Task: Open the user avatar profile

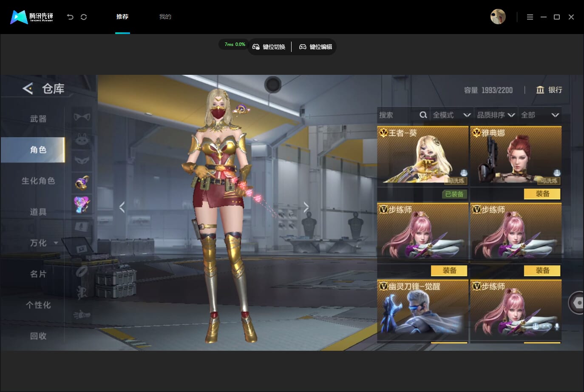Action: [x=498, y=17]
